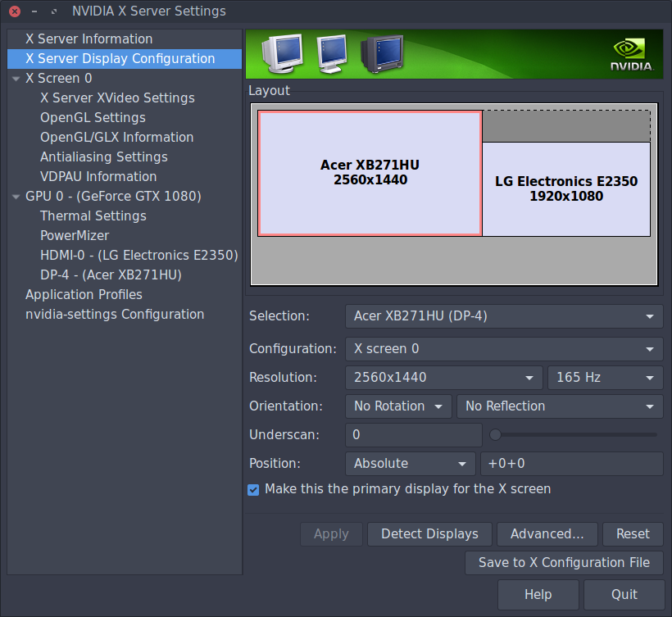
Task: Click the leftmost monitor icon in banner
Action: 281,54
